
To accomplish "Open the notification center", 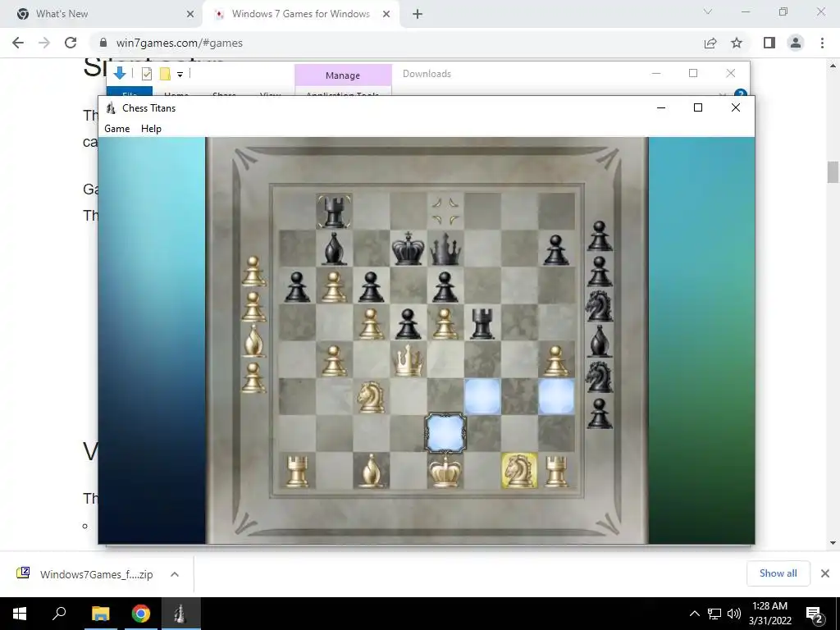I will coord(815,614).
